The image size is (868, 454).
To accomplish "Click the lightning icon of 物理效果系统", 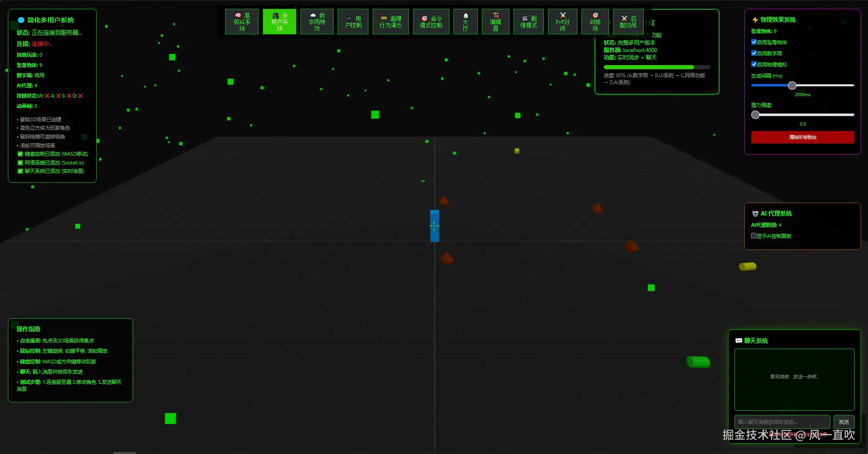I will tap(755, 20).
